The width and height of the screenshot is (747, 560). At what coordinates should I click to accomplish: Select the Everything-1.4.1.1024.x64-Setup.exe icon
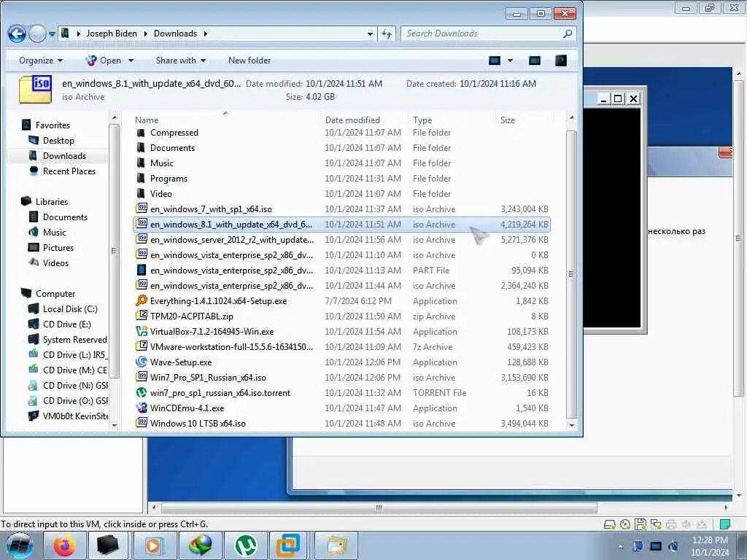pyautogui.click(x=142, y=300)
